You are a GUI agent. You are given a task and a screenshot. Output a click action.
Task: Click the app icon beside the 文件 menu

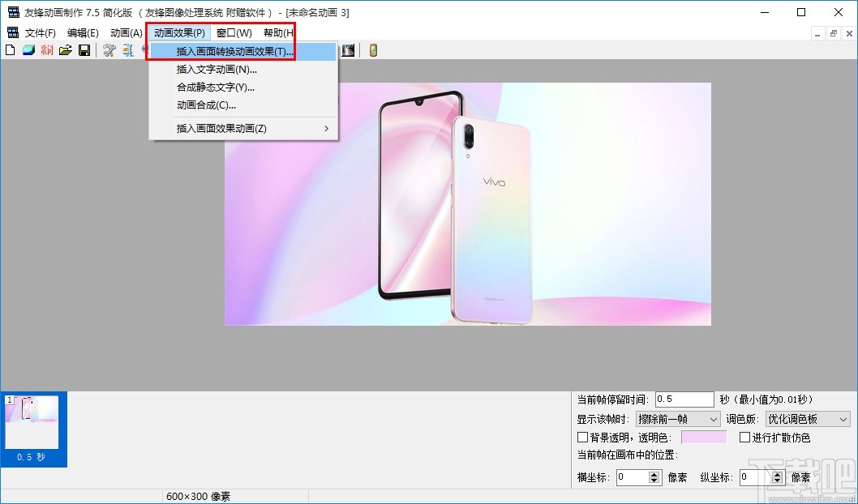pyautogui.click(x=13, y=32)
